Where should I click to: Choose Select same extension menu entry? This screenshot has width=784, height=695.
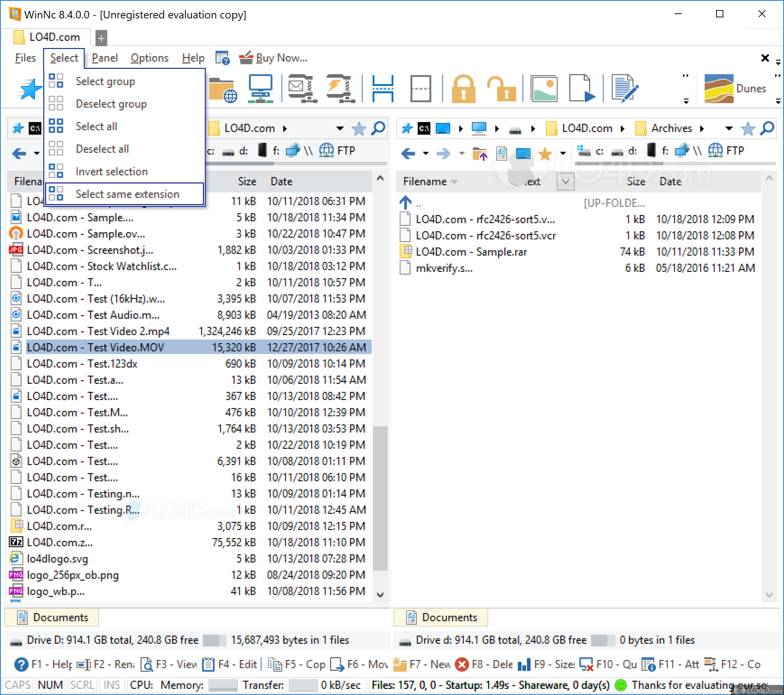point(125,194)
